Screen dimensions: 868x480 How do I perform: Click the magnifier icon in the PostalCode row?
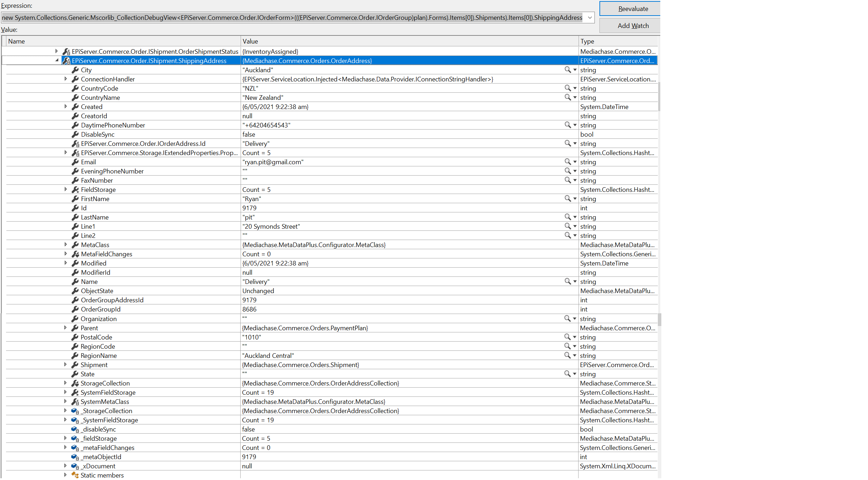[x=567, y=337]
